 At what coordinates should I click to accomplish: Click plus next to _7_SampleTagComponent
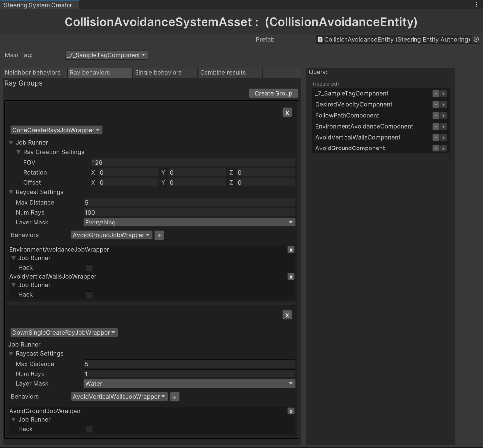pos(443,94)
